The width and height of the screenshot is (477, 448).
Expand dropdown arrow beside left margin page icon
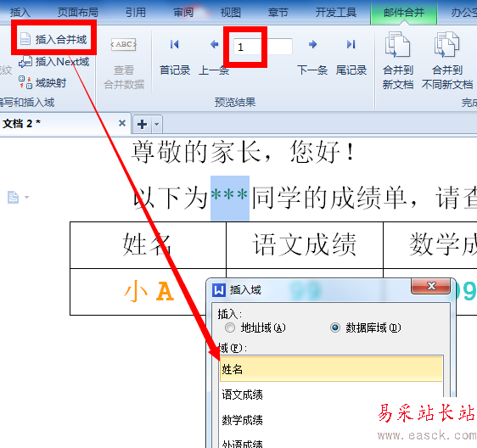[x=27, y=197]
